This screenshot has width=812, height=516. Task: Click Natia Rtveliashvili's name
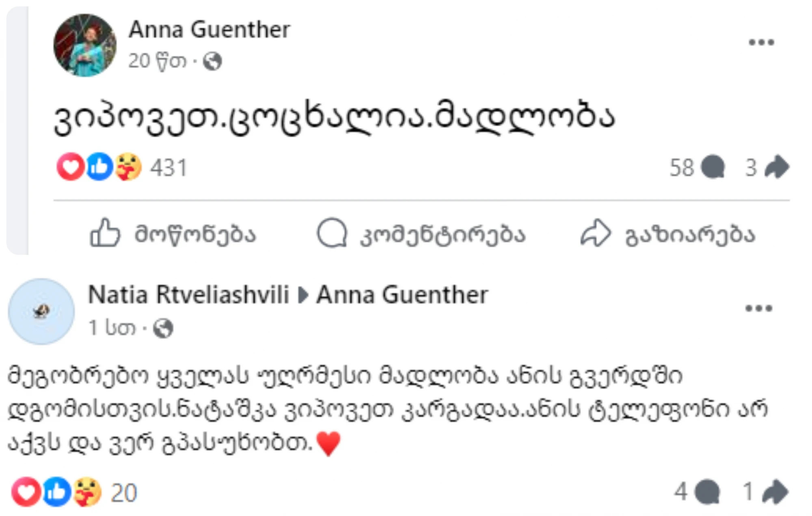click(x=188, y=294)
